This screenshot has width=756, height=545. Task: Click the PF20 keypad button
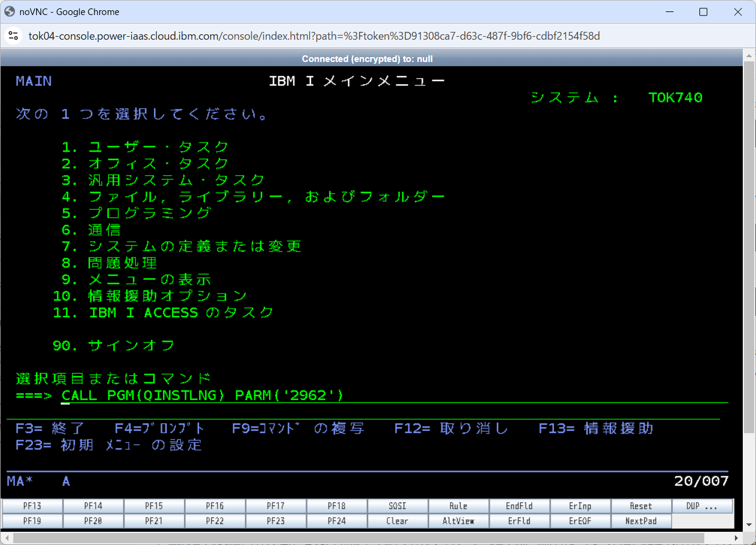(93, 521)
